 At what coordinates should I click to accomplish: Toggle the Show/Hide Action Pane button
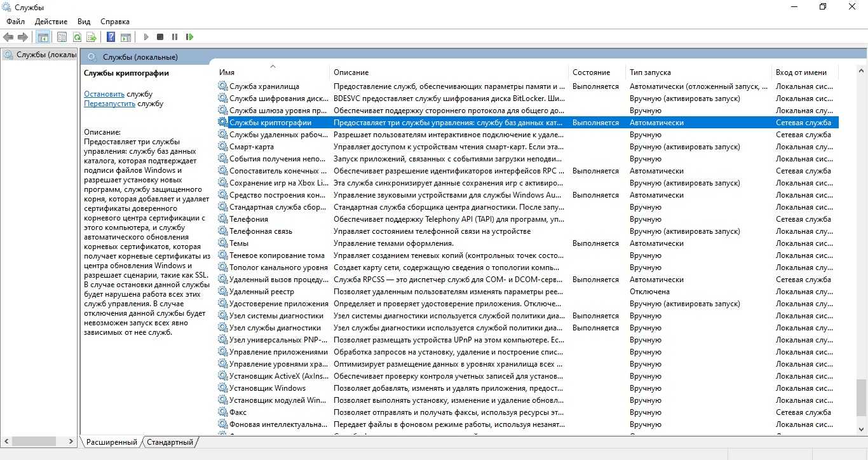pyautogui.click(x=126, y=37)
